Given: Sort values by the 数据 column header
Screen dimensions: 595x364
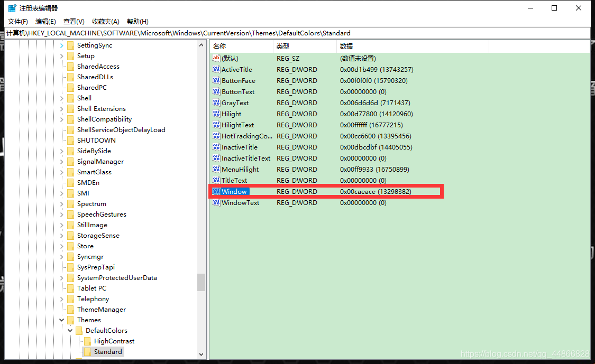Looking at the screenshot, I should point(413,46).
